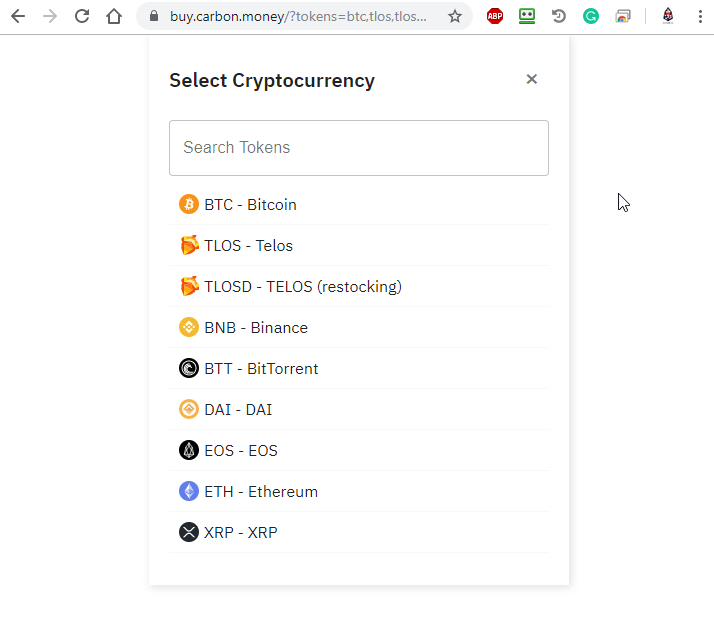
Task: Focus the Search Tokens field
Action: [359, 148]
